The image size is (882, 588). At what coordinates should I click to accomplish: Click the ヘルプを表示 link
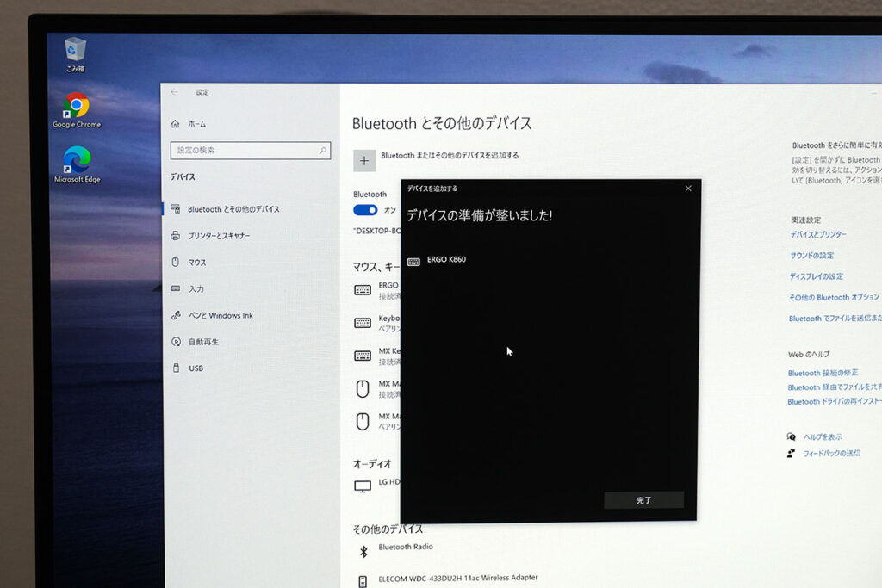pyautogui.click(x=823, y=436)
